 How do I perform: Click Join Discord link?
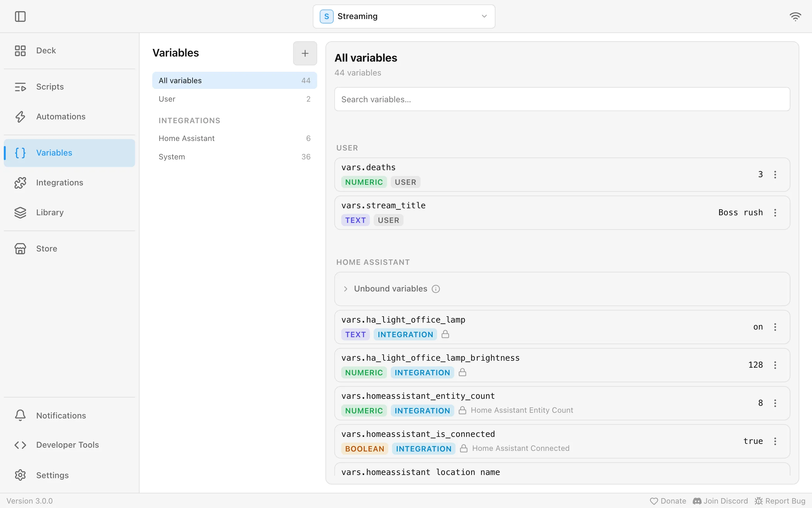[x=720, y=501]
